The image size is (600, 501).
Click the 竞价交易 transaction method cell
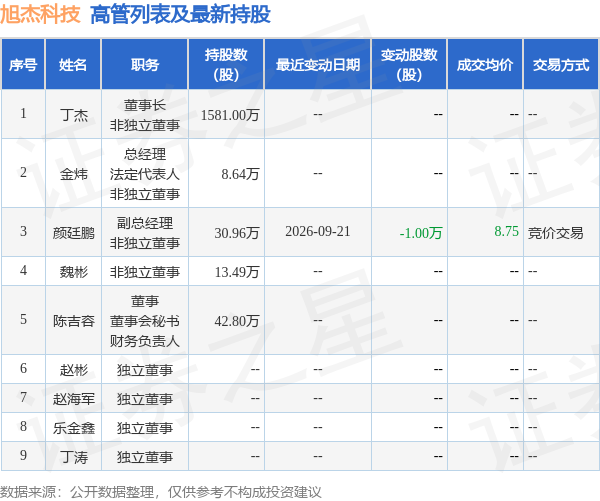(x=556, y=233)
